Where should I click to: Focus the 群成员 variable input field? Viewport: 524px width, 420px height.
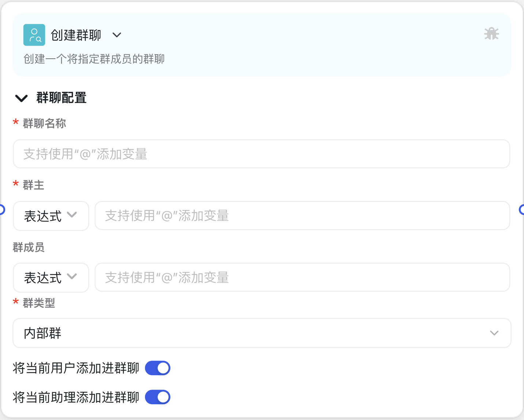pos(302,277)
